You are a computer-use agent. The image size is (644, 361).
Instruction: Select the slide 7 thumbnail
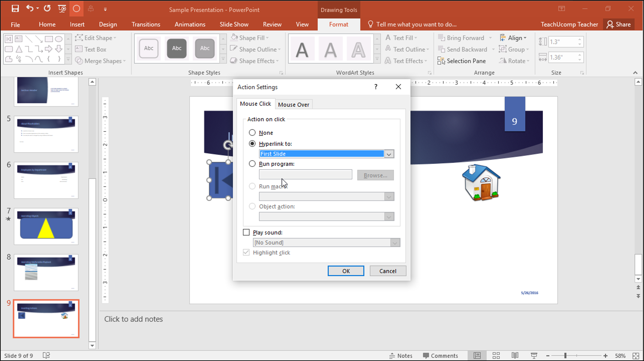(x=46, y=226)
